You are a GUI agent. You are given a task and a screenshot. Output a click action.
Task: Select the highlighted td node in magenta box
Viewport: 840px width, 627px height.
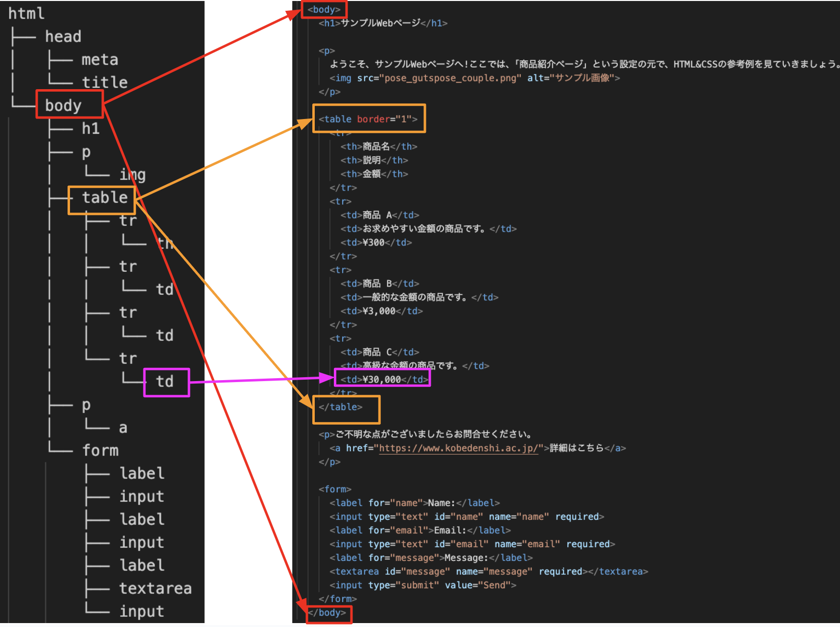coord(166,382)
